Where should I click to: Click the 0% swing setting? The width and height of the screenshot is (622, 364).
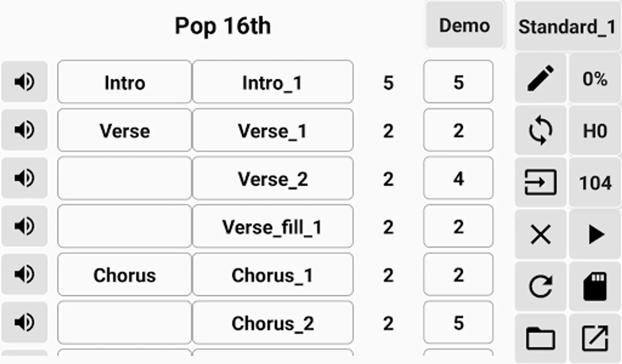tap(595, 78)
